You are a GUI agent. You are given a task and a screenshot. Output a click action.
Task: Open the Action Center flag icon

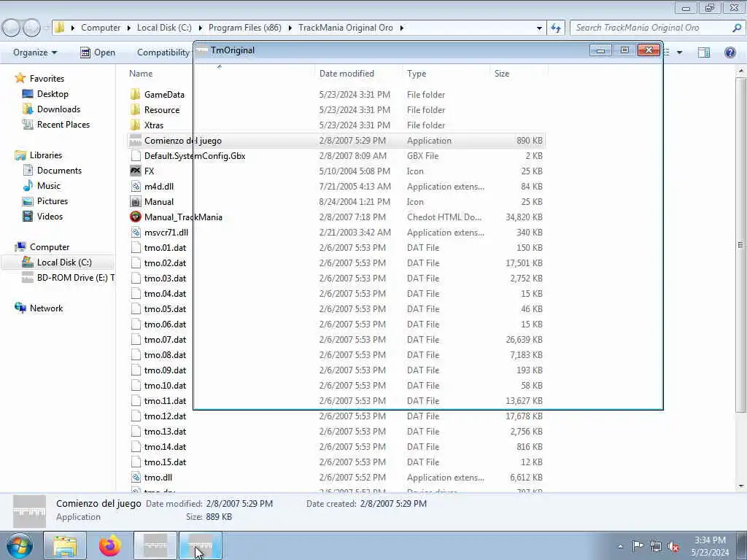coord(638,546)
